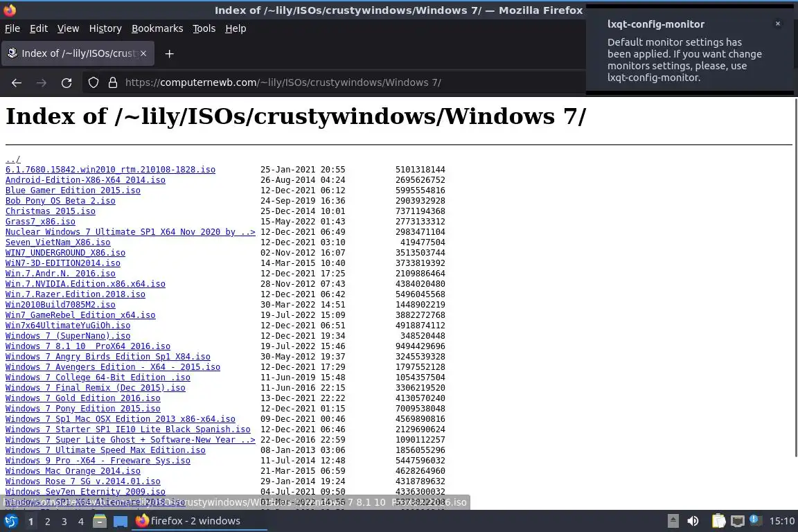Open the tracking protection shield icon
This screenshot has width=798, height=532.
click(93, 82)
